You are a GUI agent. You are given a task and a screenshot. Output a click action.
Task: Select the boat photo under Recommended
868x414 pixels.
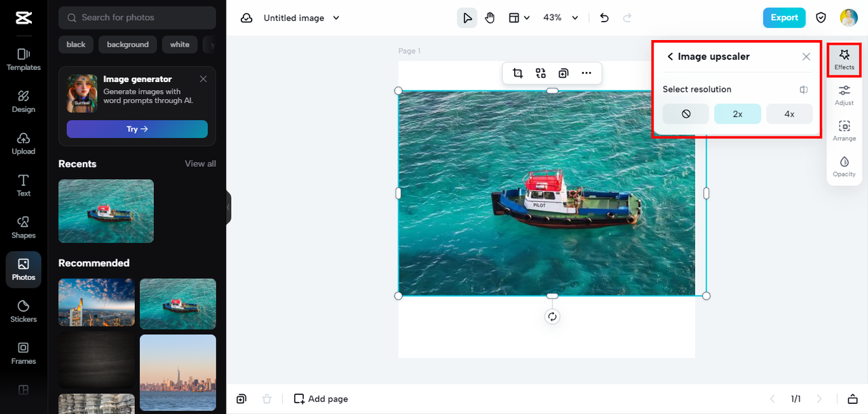(x=178, y=304)
